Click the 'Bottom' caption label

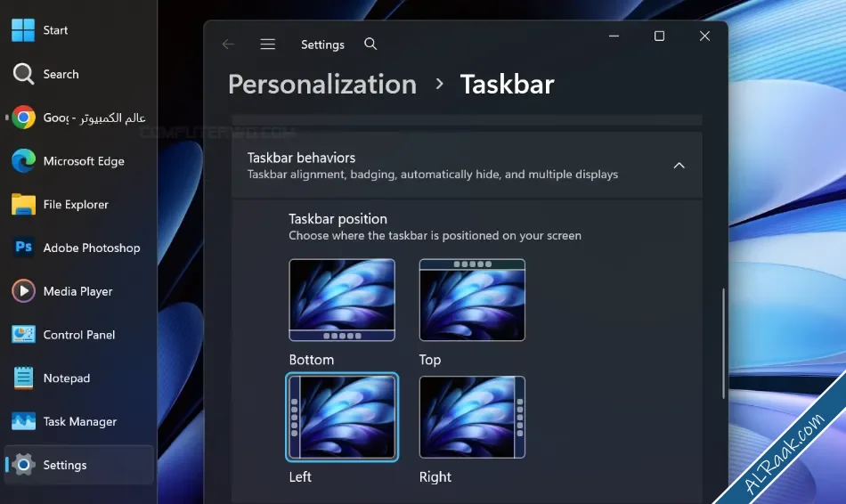pyautogui.click(x=312, y=360)
